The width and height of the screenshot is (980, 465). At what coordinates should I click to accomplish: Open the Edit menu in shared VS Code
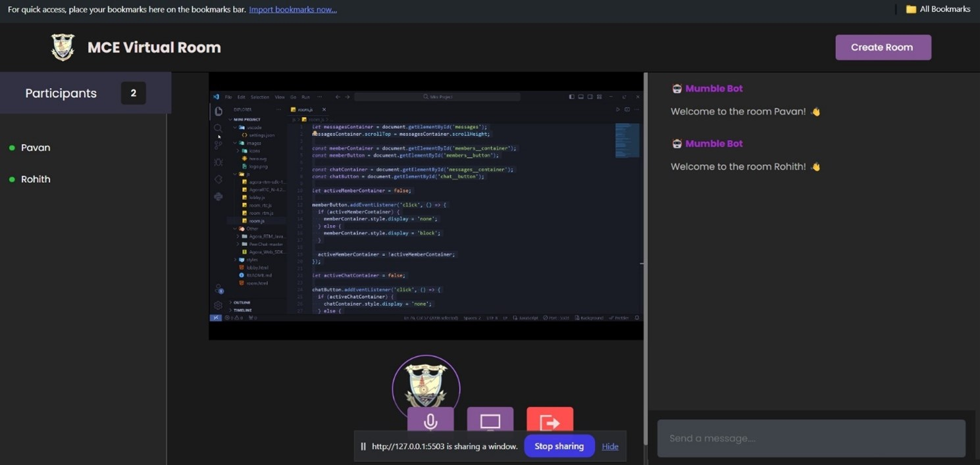tap(241, 97)
